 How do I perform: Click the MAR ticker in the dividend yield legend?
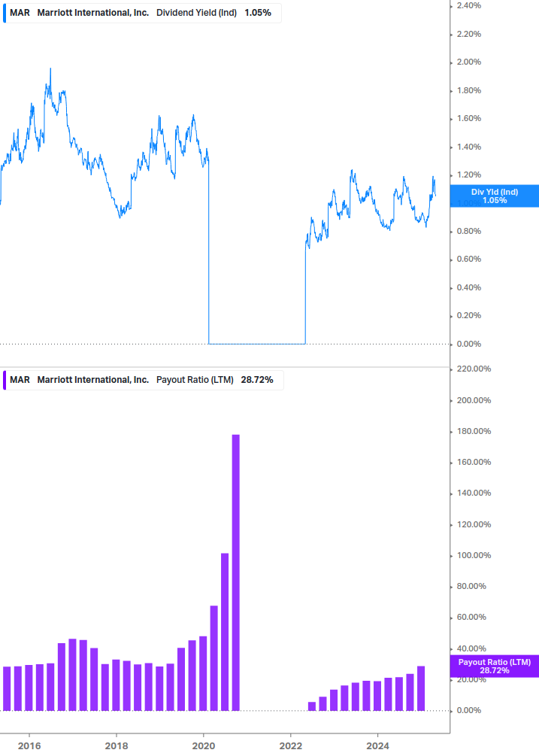pos(20,13)
